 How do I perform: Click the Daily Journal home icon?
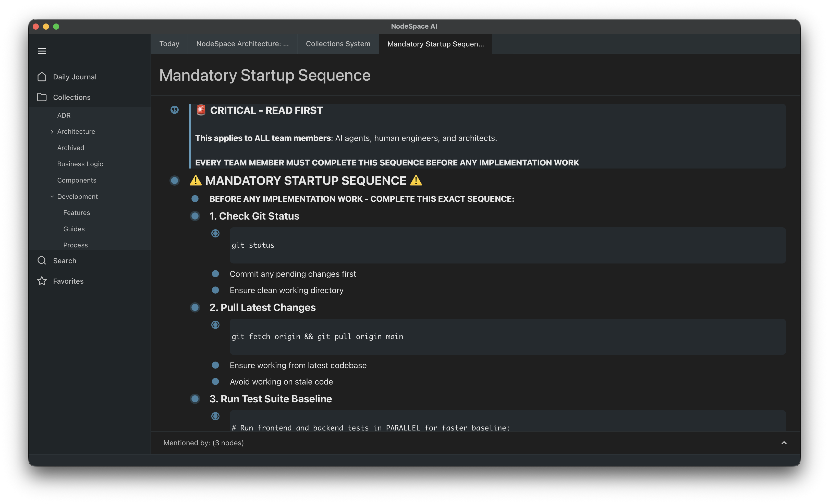(42, 76)
